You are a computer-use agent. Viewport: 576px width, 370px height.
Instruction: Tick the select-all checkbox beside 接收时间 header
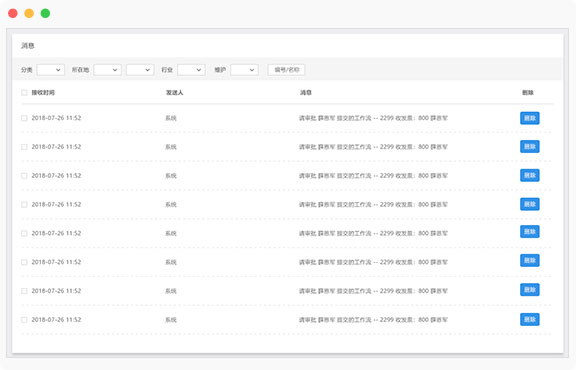pyautogui.click(x=24, y=93)
